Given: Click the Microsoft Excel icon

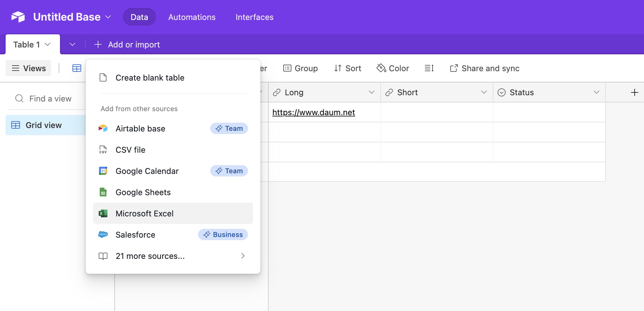Looking at the screenshot, I should click(103, 213).
